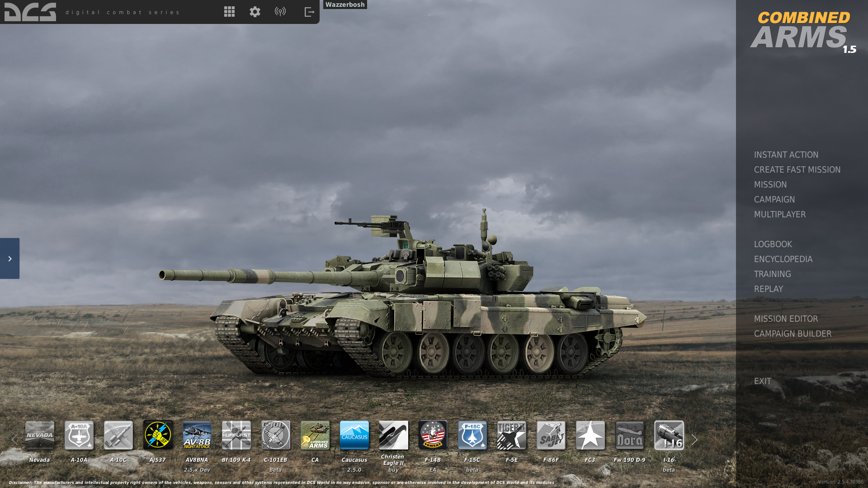Open the Replay menu entry

(x=769, y=289)
